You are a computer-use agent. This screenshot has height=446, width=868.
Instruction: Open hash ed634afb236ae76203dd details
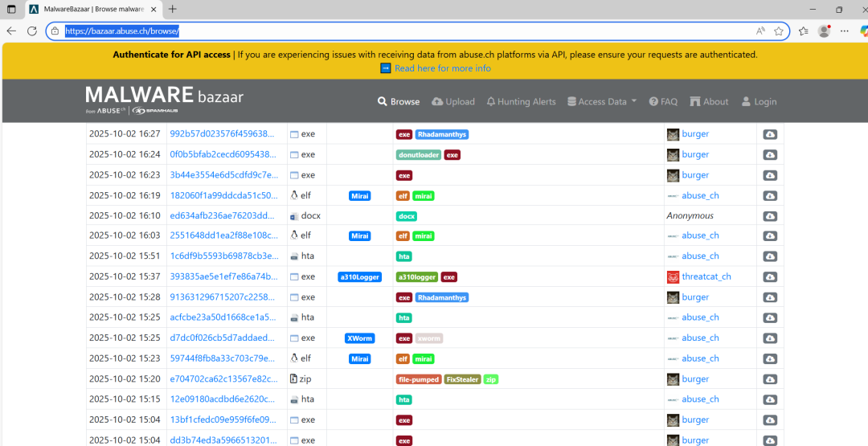coord(222,216)
